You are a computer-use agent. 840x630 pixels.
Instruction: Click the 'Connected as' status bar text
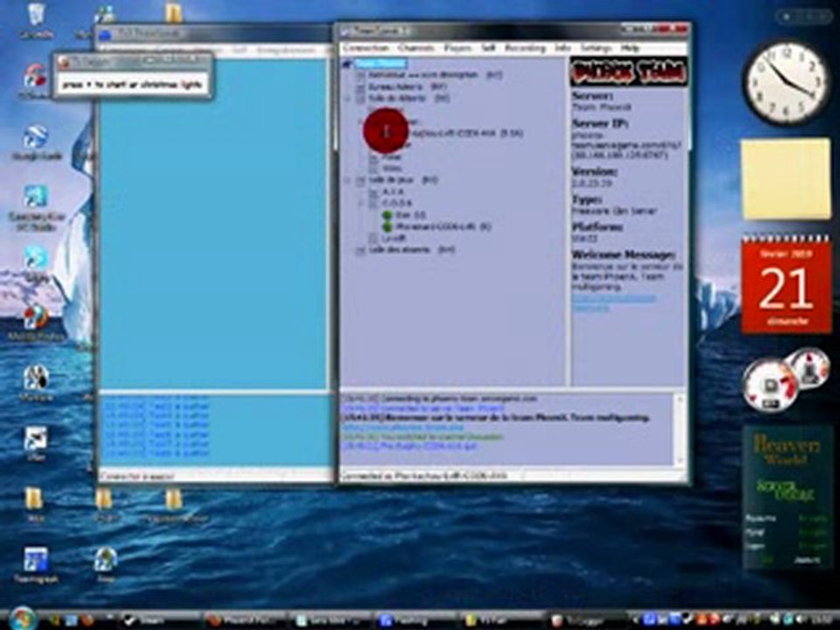point(424,475)
